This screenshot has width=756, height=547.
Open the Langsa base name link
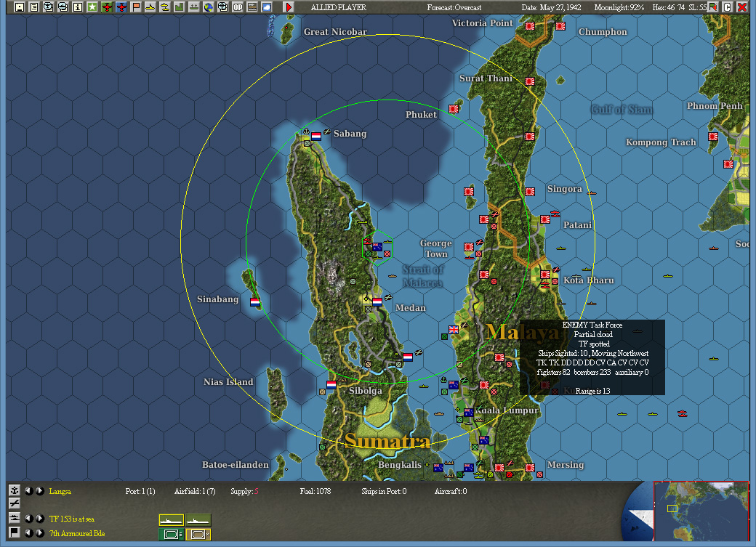pos(60,491)
